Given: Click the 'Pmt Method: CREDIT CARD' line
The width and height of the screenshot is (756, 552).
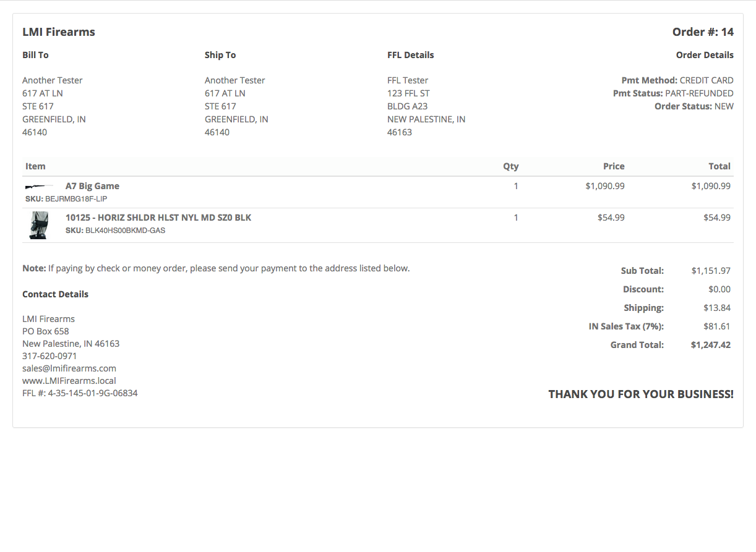Looking at the screenshot, I should coord(677,80).
